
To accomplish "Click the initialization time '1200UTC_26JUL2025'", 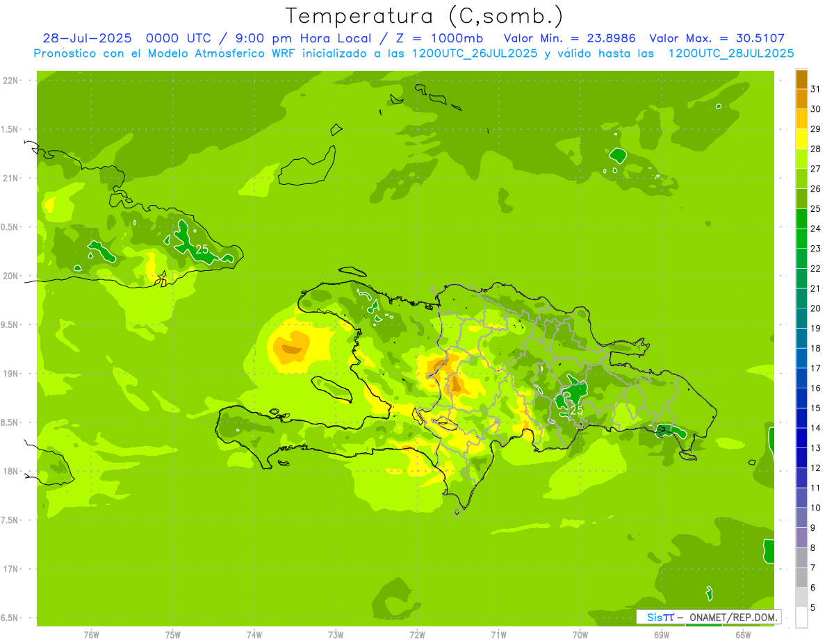I will [x=474, y=53].
